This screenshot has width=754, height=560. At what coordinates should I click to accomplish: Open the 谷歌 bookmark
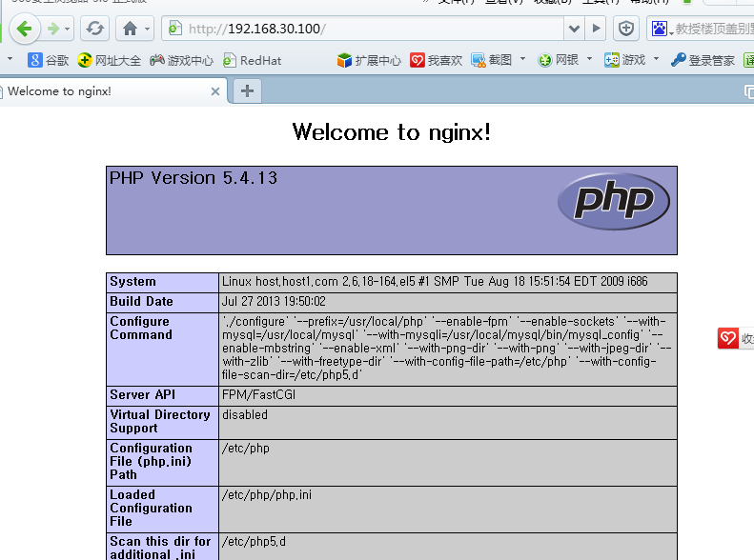tap(48, 60)
